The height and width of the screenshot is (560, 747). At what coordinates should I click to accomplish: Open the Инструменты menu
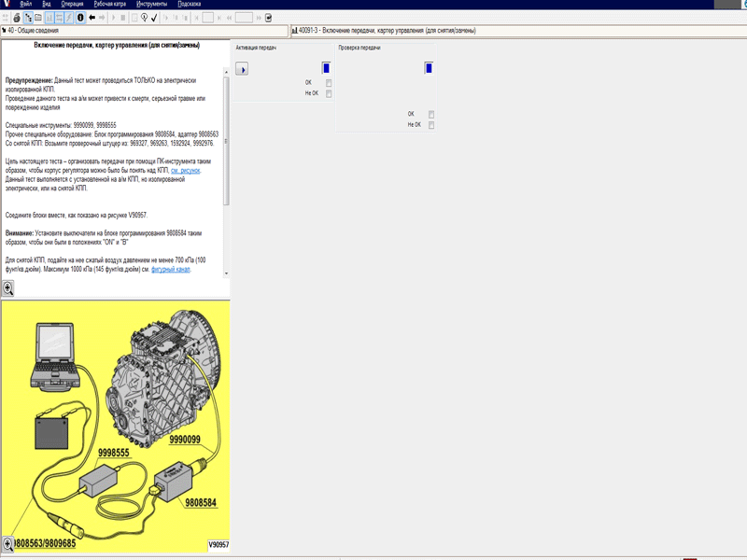(150, 4)
